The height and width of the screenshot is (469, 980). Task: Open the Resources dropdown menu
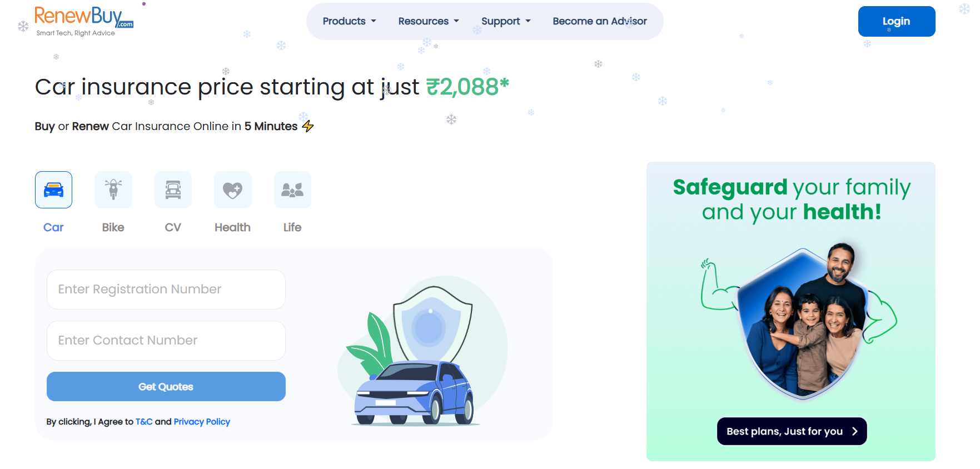click(x=429, y=21)
